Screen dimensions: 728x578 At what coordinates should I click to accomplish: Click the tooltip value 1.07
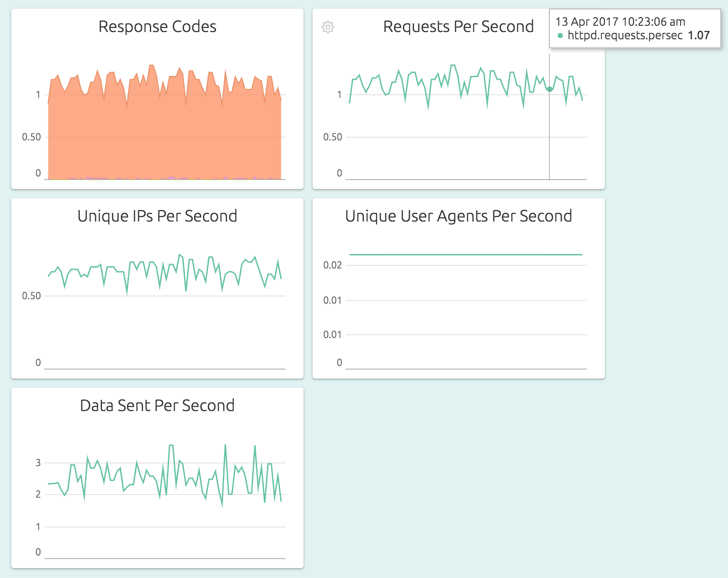[699, 35]
